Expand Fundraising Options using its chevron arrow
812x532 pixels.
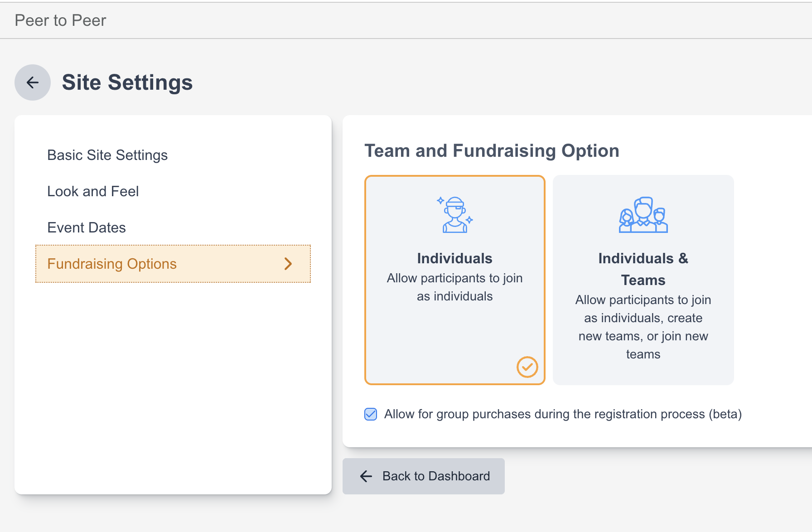[288, 264]
